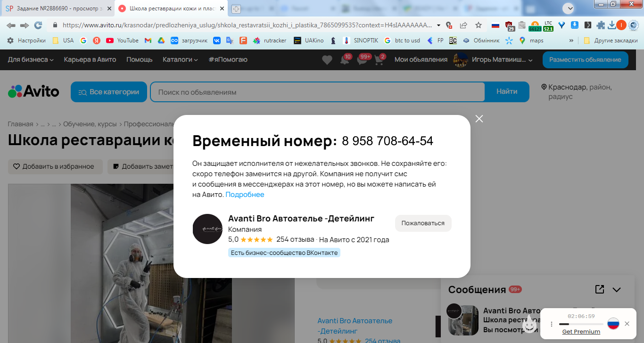The width and height of the screenshot is (644, 343).
Task: Expand Игорь Матвииш profile menu
Action: tap(493, 60)
